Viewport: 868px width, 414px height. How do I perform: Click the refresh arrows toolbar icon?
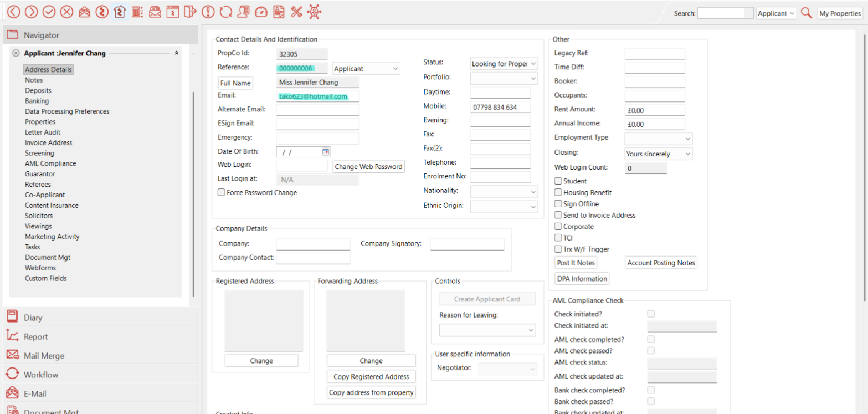click(x=225, y=12)
